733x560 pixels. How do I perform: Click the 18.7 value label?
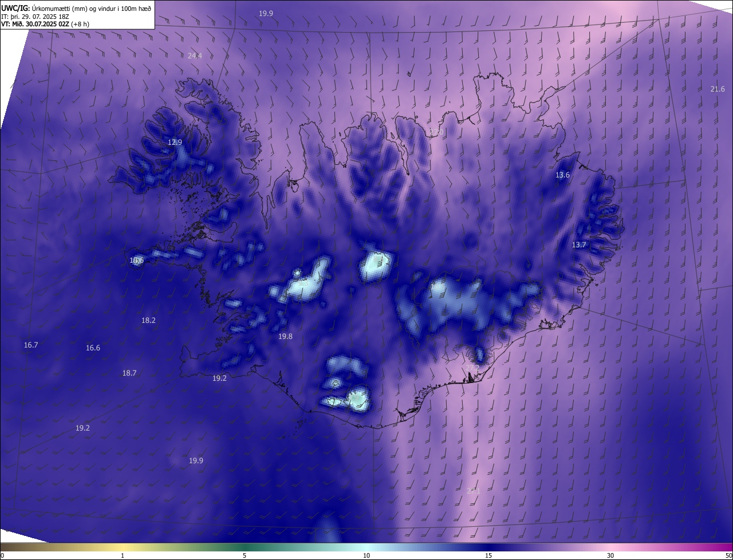(129, 373)
